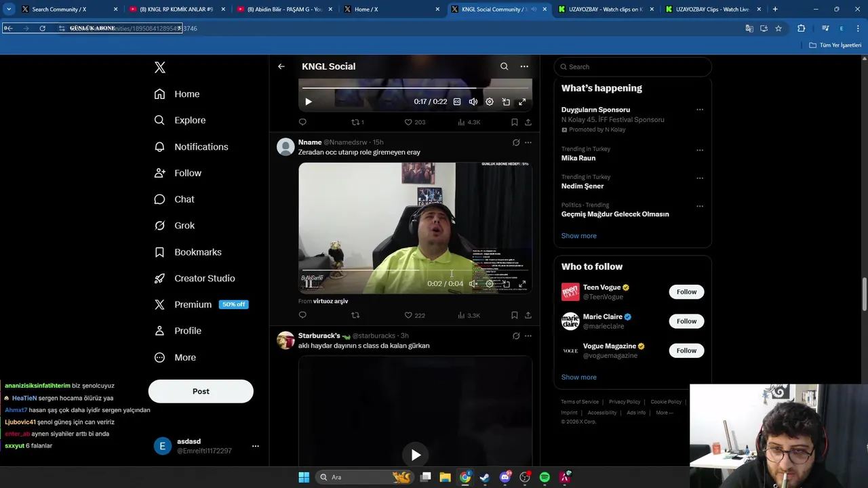Image resolution: width=868 pixels, height=488 pixels.
Task: Click the X Search input field
Action: pyautogui.click(x=633, y=66)
